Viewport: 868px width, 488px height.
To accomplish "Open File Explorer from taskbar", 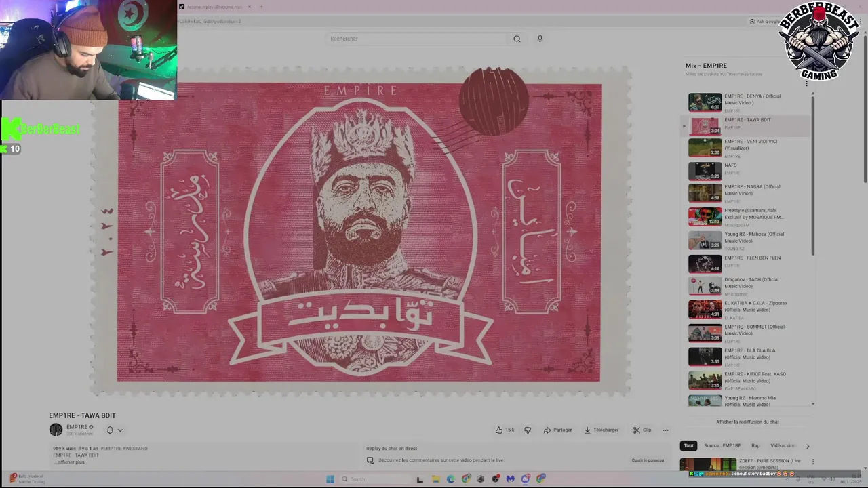I will pyautogui.click(x=435, y=479).
